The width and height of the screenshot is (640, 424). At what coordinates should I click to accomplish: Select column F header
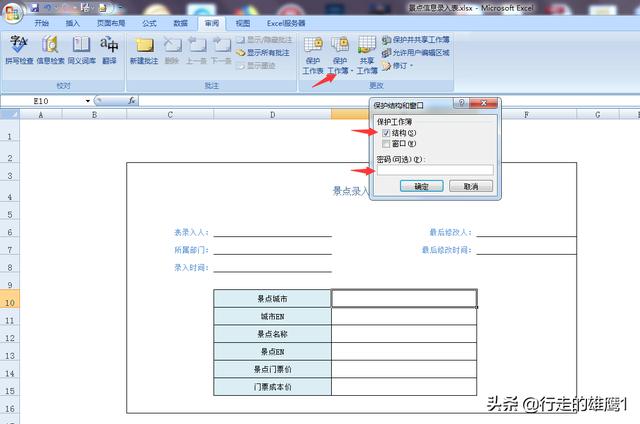coord(527,115)
